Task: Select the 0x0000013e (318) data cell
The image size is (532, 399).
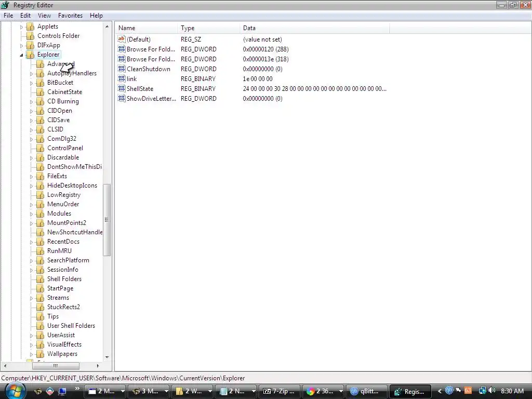Action: tap(265, 59)
